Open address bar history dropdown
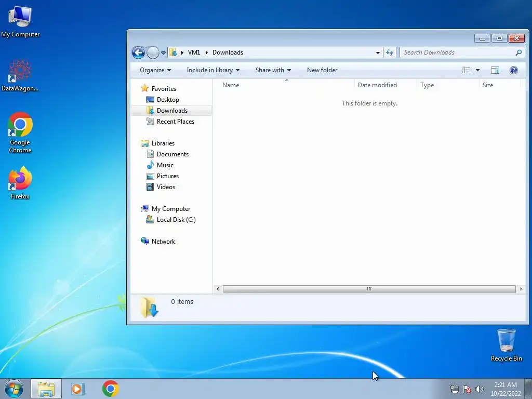 pos(378,52)
